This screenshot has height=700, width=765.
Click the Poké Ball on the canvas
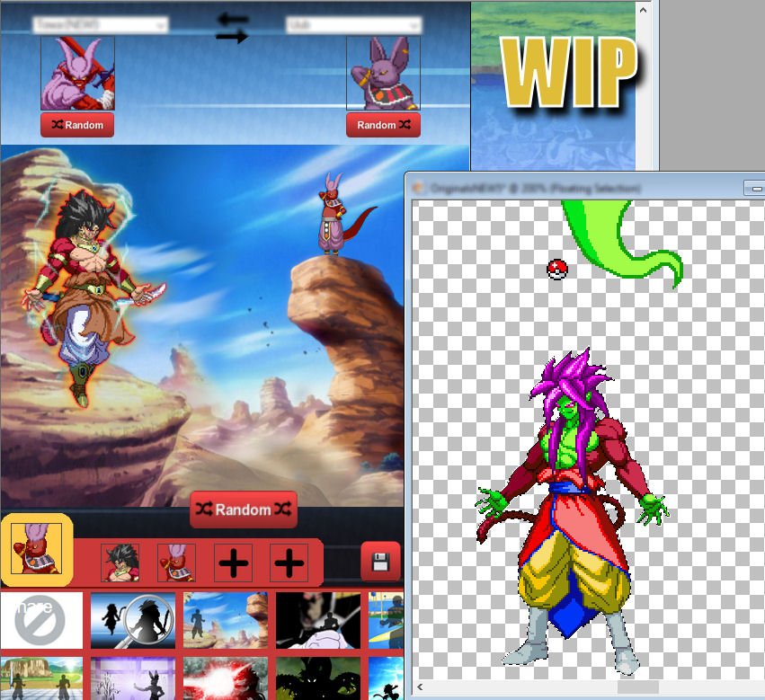pos(557,269)
